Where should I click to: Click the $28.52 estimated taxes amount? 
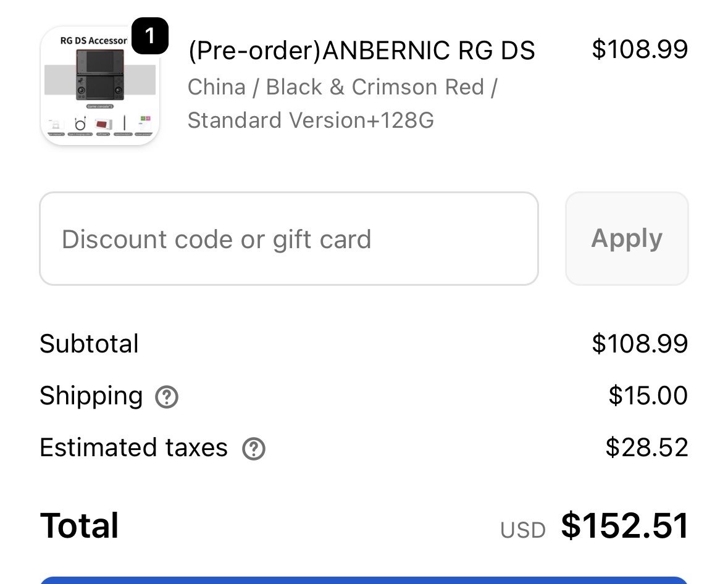646,448
